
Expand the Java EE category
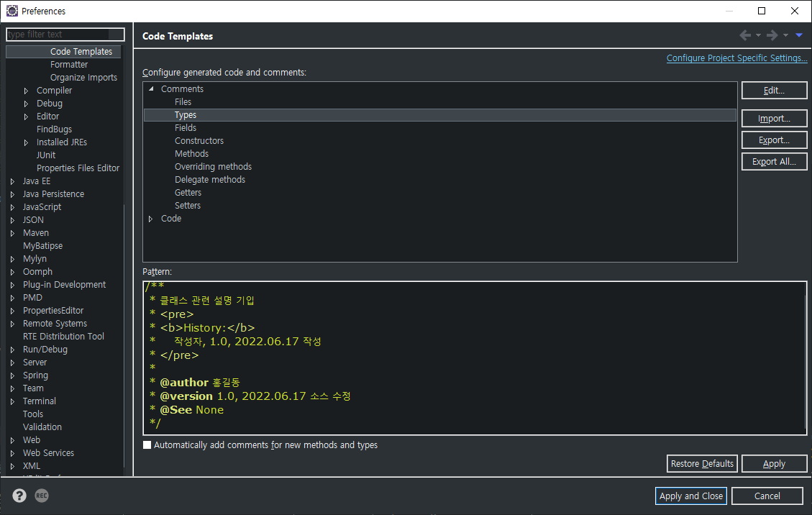pyautogui.click(x=12, y=181)
